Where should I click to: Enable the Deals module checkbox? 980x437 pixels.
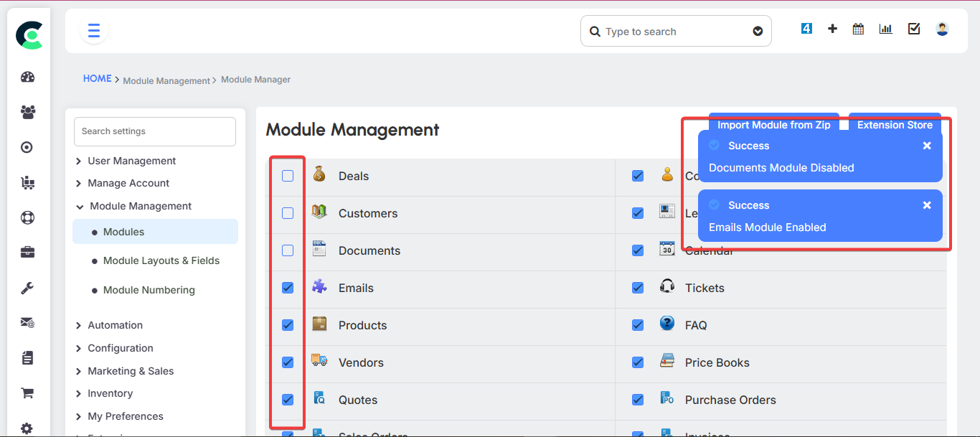287,175
